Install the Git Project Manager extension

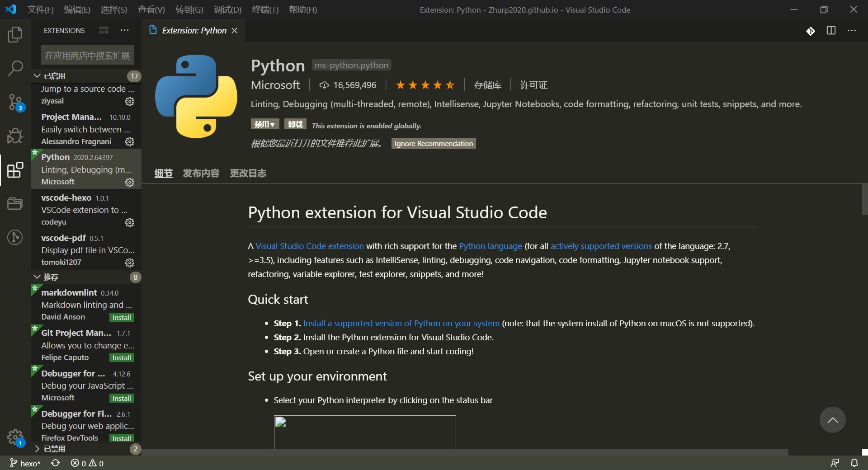pyautogui.click(x=122, y=357)
